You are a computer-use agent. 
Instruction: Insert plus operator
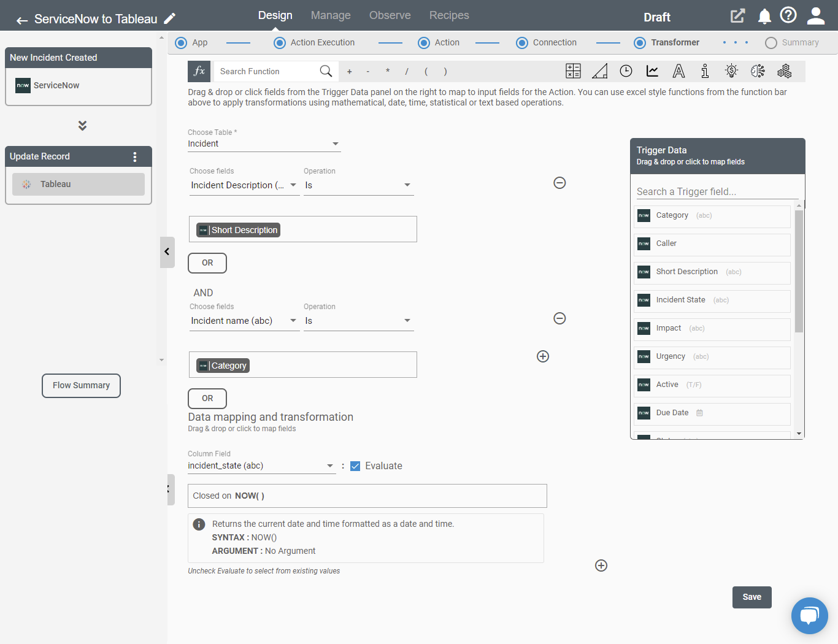point(350,72)
